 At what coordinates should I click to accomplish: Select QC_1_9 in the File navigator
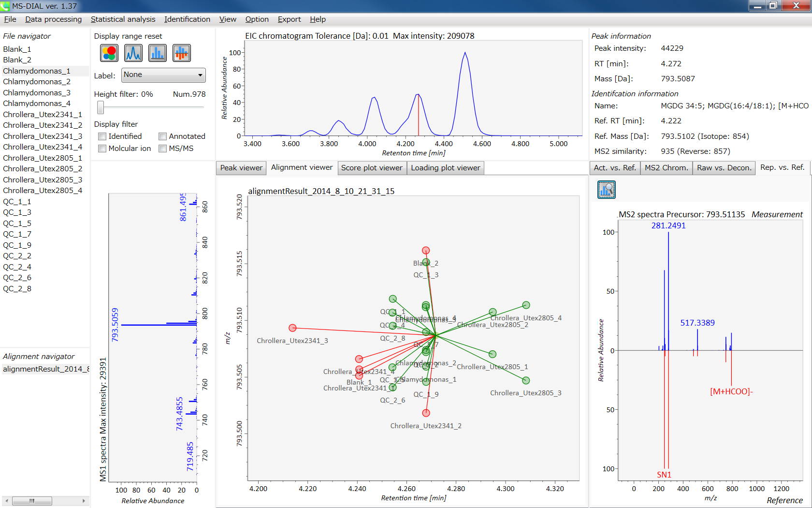(x=17, y=245)
